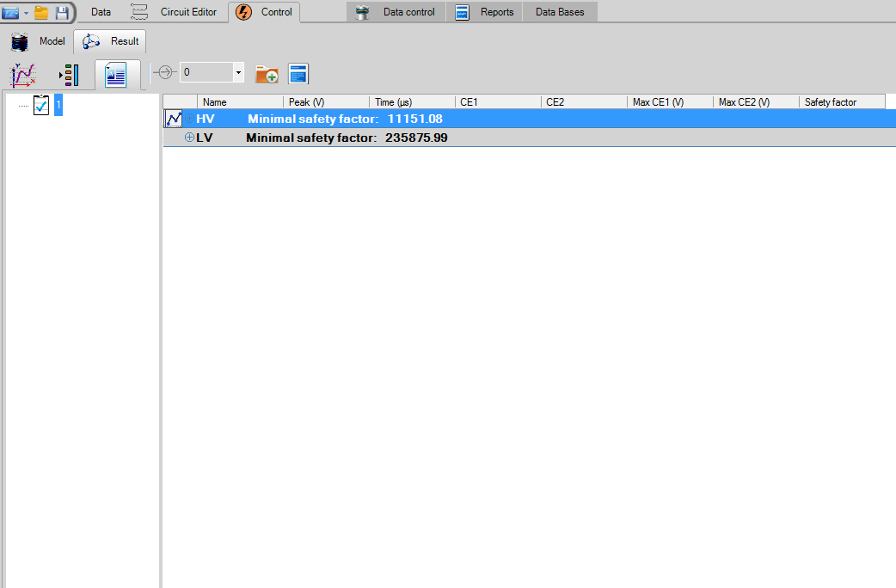Expand the HV winding row
Viewport: 896px width, 588px height.
coord(189,119)
